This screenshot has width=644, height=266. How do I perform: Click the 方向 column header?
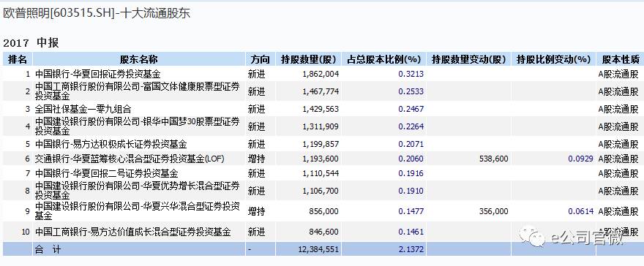point(261,59)
